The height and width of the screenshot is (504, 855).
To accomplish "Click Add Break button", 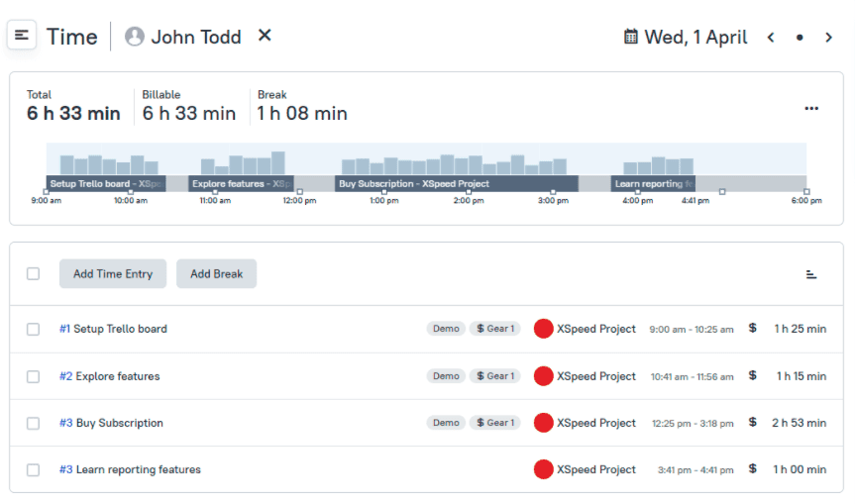I will click(216, 274).
